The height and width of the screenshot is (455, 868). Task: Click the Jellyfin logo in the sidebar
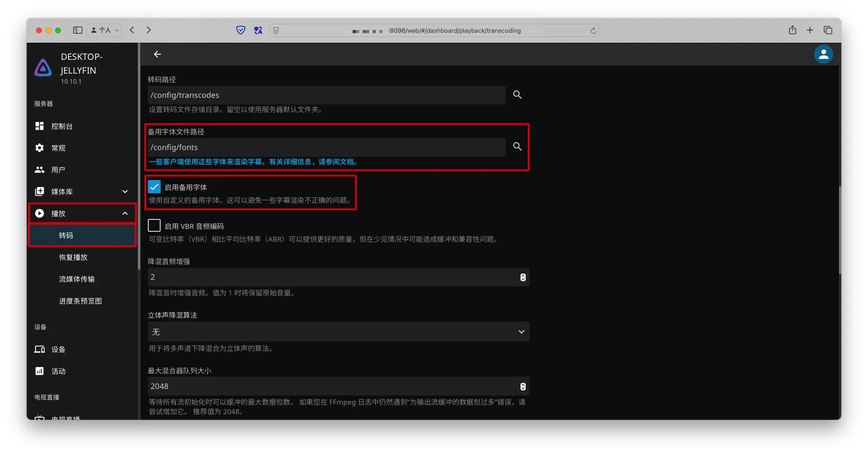(x=43, y=68)
